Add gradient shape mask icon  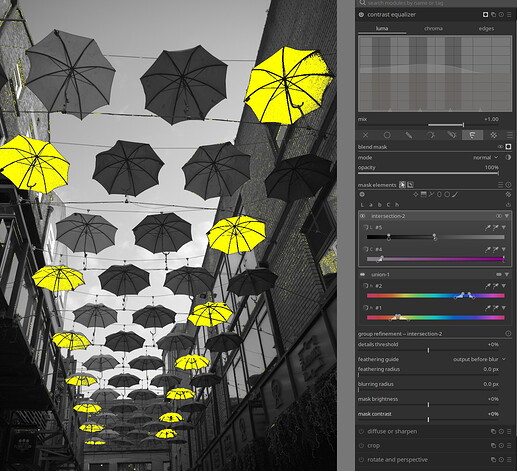tap(423, 194)
